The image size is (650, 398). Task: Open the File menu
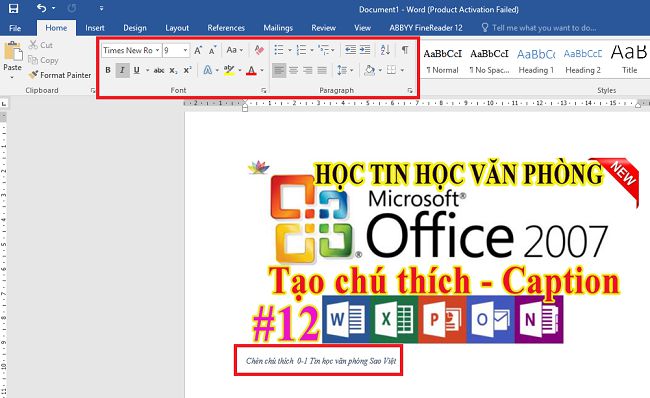tap(15, 28)
